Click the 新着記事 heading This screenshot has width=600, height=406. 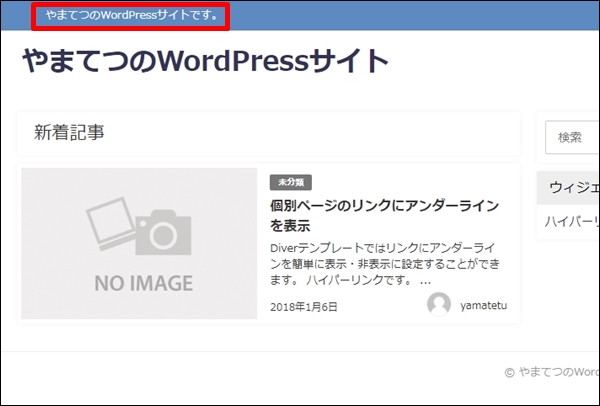coord(69,132)
